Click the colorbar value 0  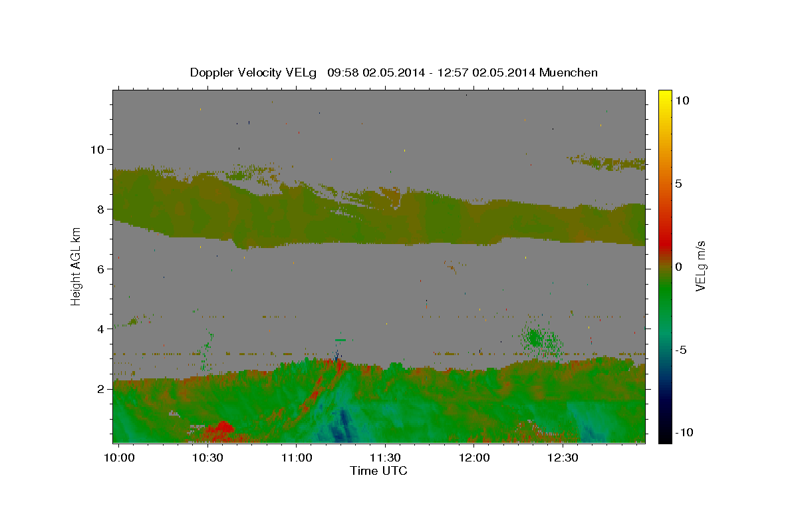tap(679, 267)
